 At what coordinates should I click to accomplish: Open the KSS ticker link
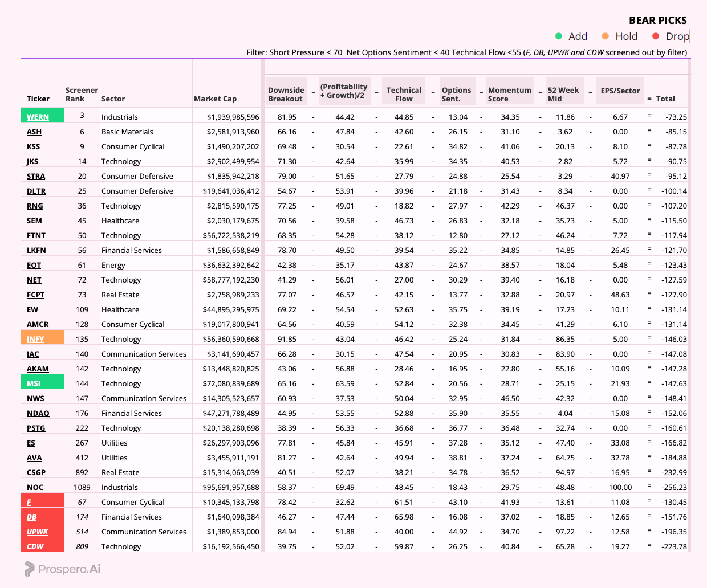[33, 146]
